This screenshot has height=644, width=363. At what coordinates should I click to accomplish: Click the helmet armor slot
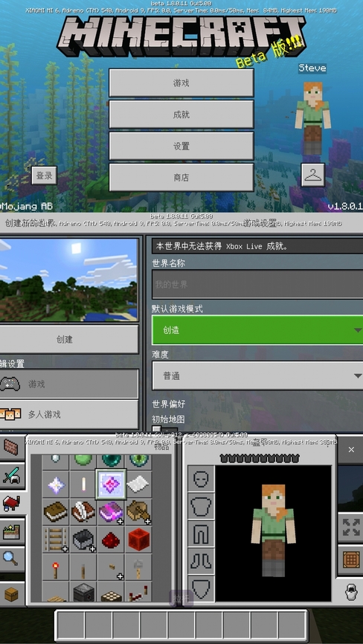pyautogui.click(x=201, y=479)
